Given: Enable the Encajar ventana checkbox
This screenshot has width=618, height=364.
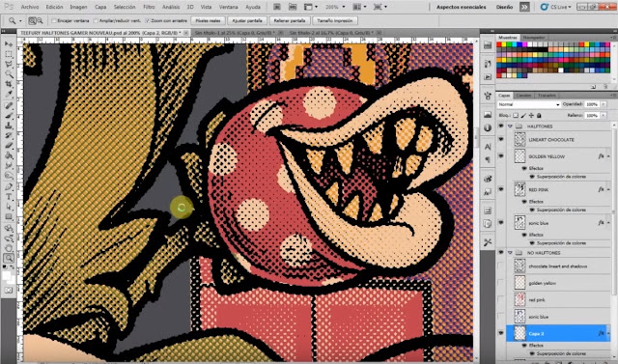Looking at the screenshot, I should (x=54, y=20).
